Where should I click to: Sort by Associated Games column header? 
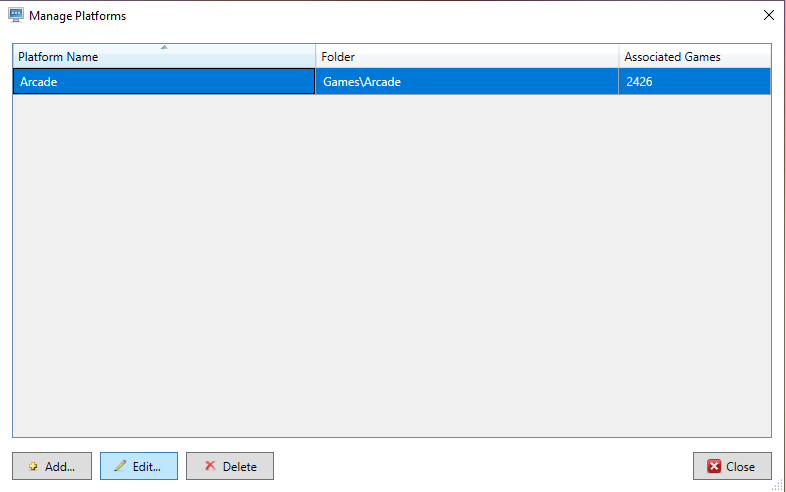click(695, 56)
